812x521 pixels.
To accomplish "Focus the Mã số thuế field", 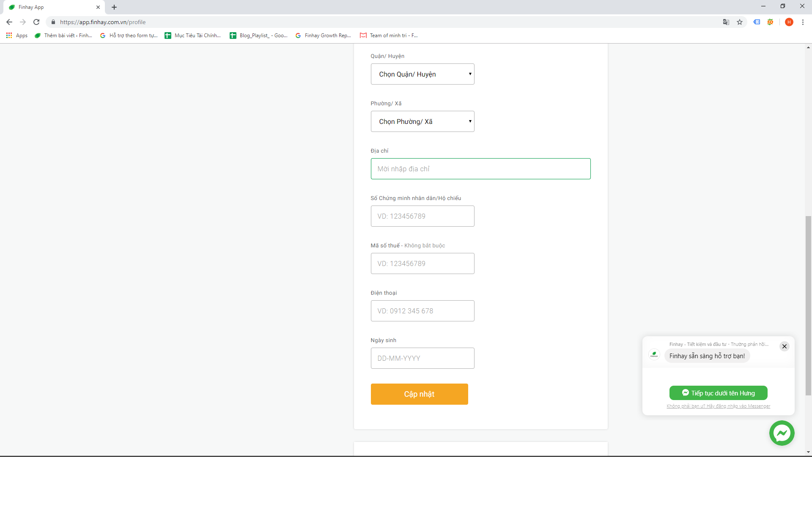I will 422,263.
